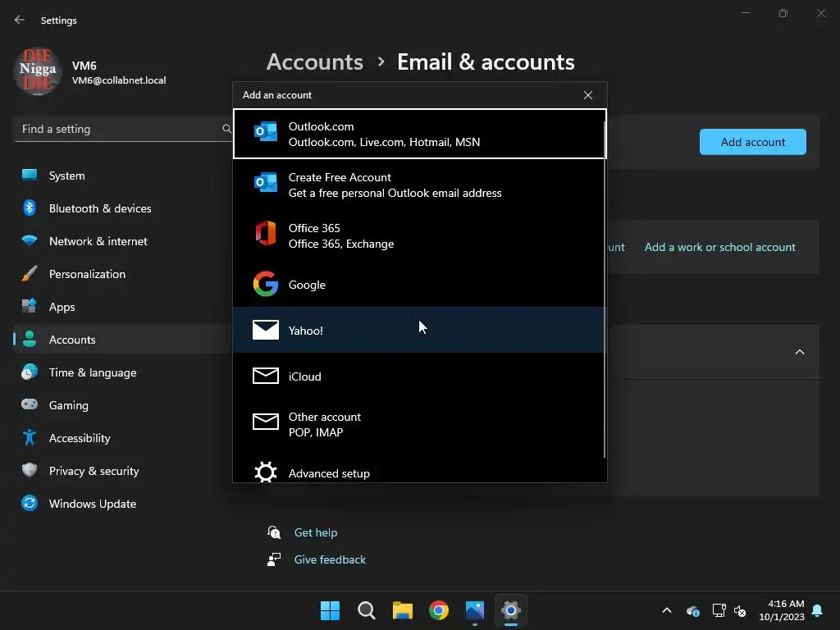840x630 pixels.
Task: Open Apps settings in sidebar
Action: pyautogui.click(x=123, y=307)
